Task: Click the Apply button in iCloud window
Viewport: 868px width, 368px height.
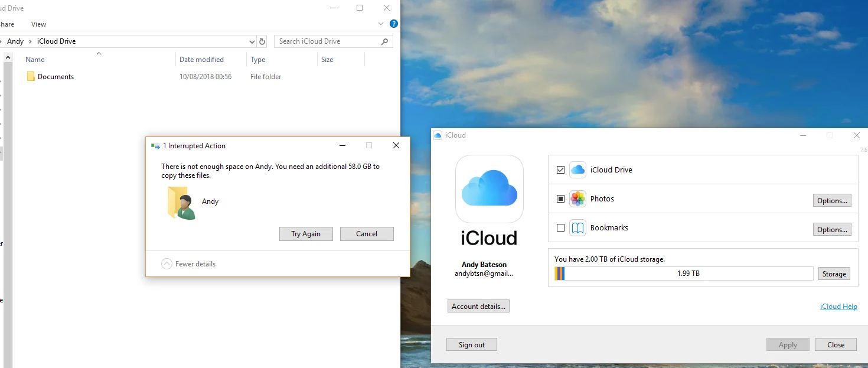Action: pyautogui.click(x=788, y=344)
